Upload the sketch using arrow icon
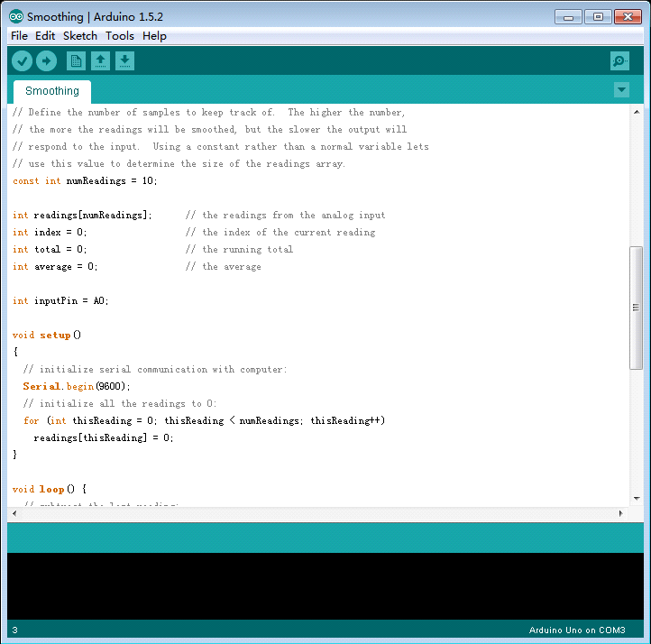 click(x=46, y=60)
